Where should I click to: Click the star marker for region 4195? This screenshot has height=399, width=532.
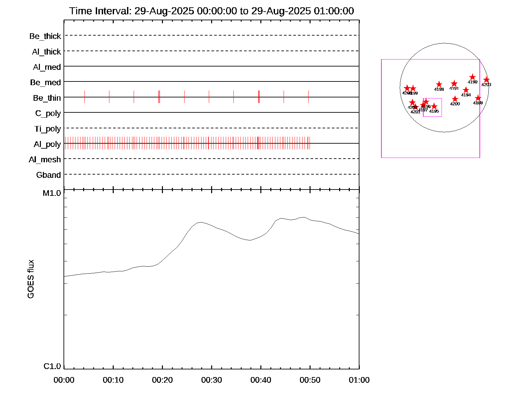(x=434, y=106)
